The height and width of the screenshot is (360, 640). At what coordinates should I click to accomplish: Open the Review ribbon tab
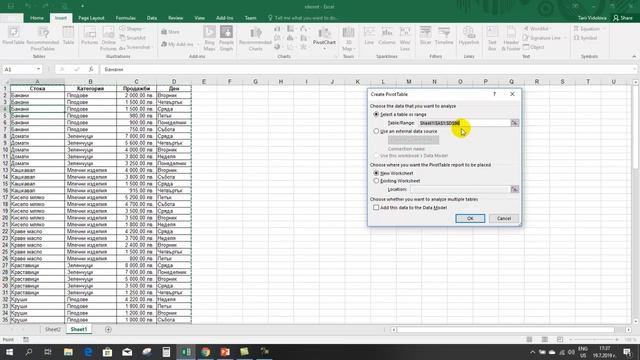tap(176, 18)
